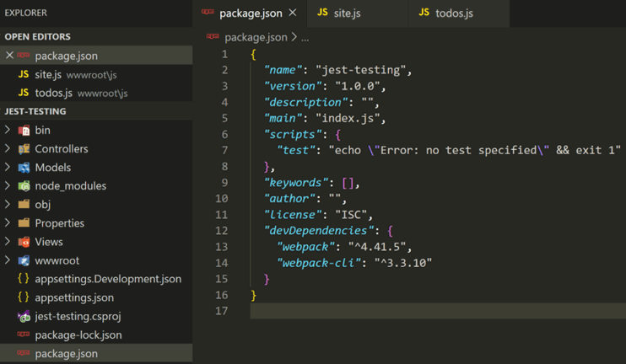The height and width of the screenshot is (364, 626).
Task: Click npm icon in breadcrumb bar
Action: coord(213,36)
